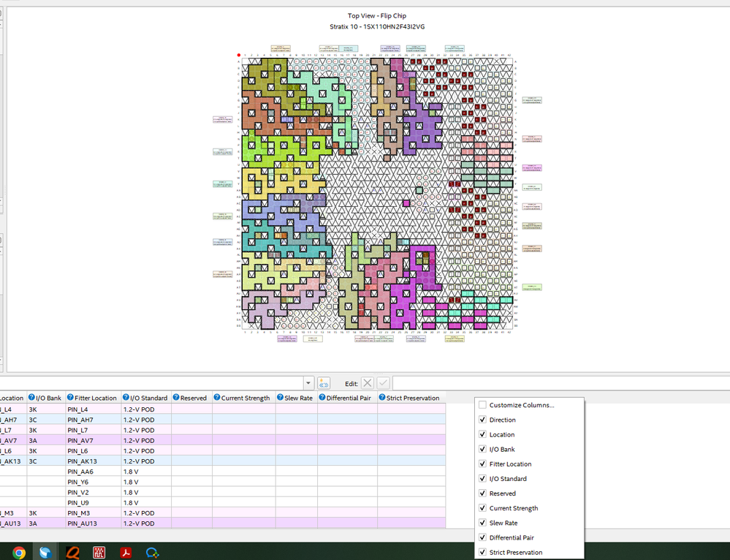Click the help icon beside Differential Pair header
The image size is (730, 560).
pyautogui.click(x=322, y=398)
